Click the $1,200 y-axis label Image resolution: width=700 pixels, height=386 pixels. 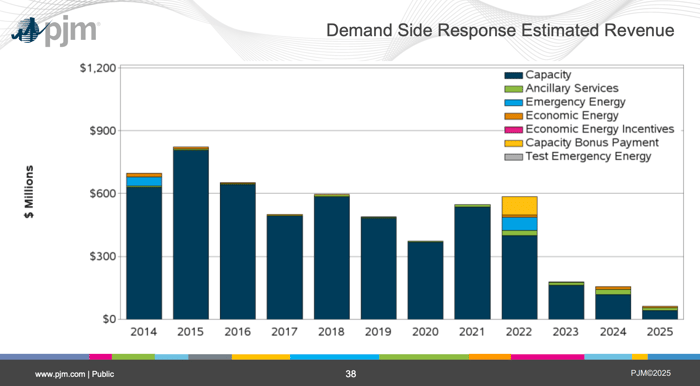click(x=98, y=68)
